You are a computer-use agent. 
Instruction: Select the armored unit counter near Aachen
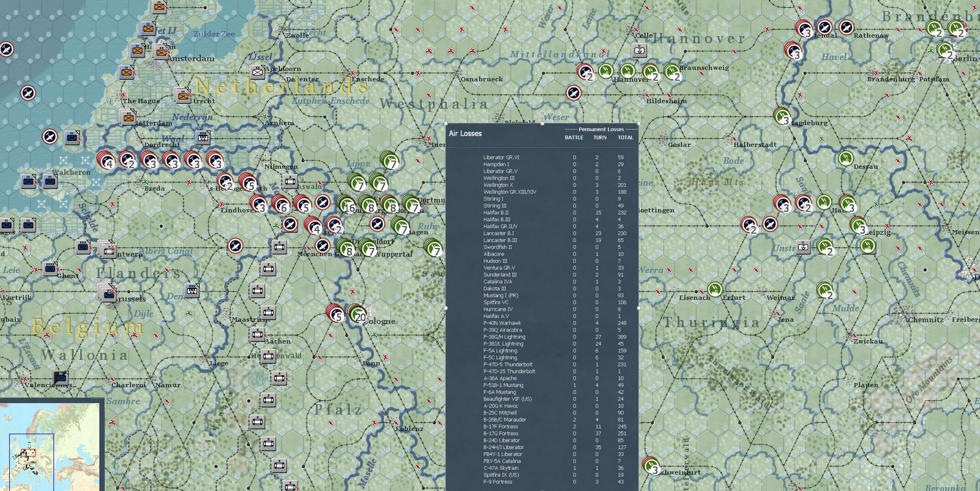coord(257,334)
